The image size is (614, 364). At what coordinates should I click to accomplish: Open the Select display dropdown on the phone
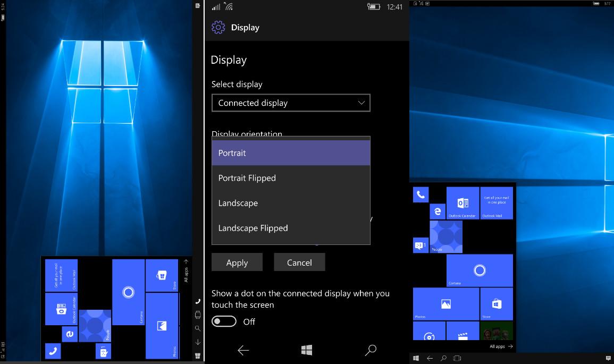click(x=291, y=103)
